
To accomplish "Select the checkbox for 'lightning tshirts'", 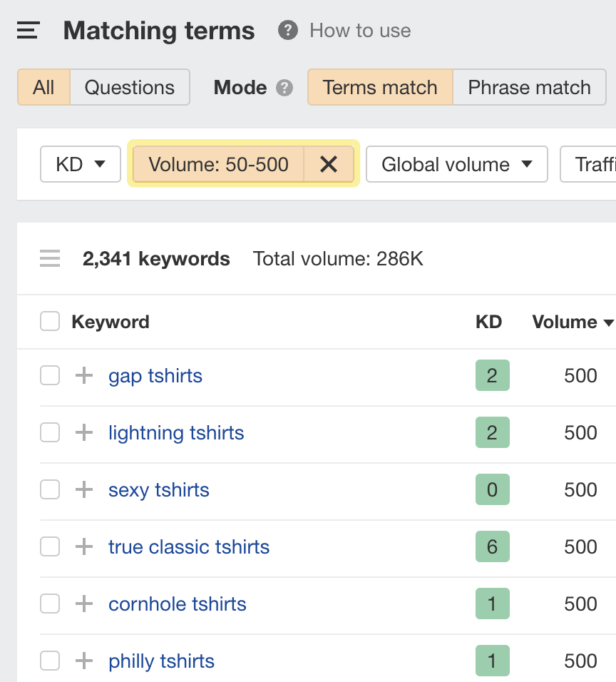I will 50,432.
